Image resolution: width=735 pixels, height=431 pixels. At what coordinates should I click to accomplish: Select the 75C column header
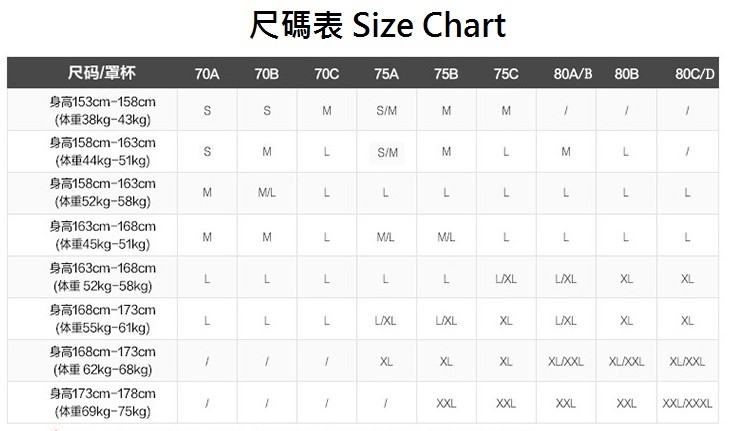[506, 73]
